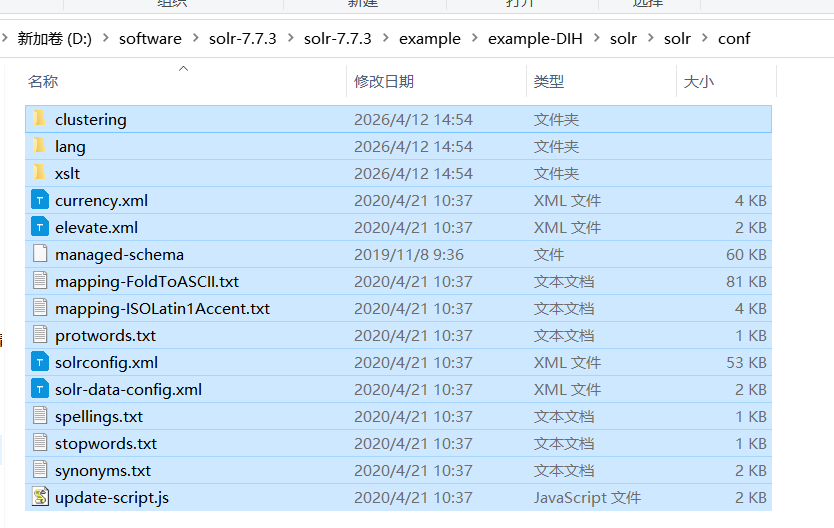This screenshot has width=834, height=528.
Task: Click 60 KB size of managed-schema
Action: (x=746, y=255)
